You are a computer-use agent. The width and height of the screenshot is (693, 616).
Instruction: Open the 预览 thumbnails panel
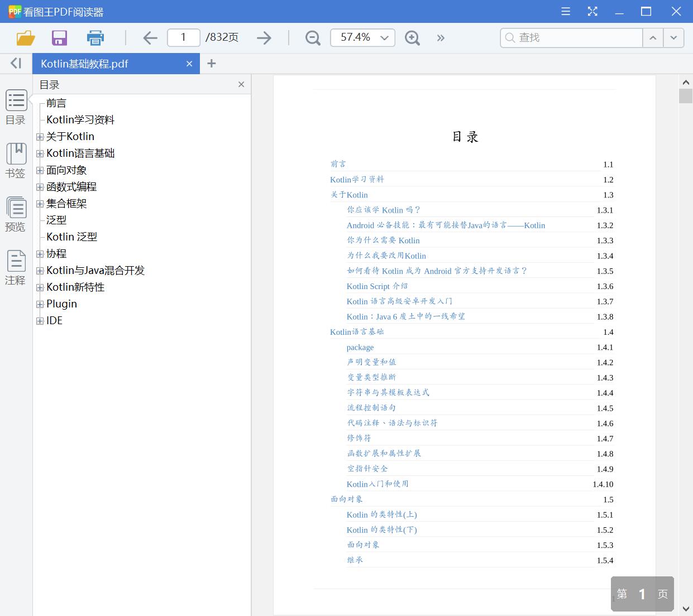[16, 214]
